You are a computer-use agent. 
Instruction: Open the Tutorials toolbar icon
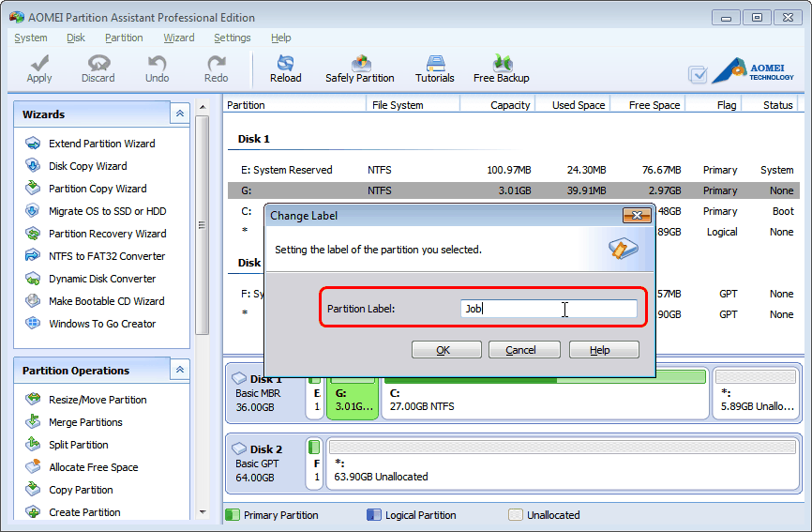tap(435, 63)
